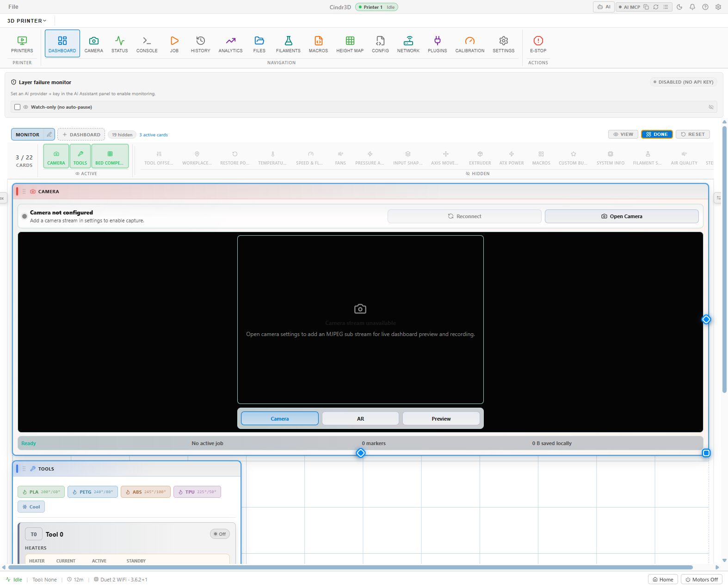This screenshot has width=728, height=587.
Task: Click the Reconnect camera button
Action: coord(464,216)
